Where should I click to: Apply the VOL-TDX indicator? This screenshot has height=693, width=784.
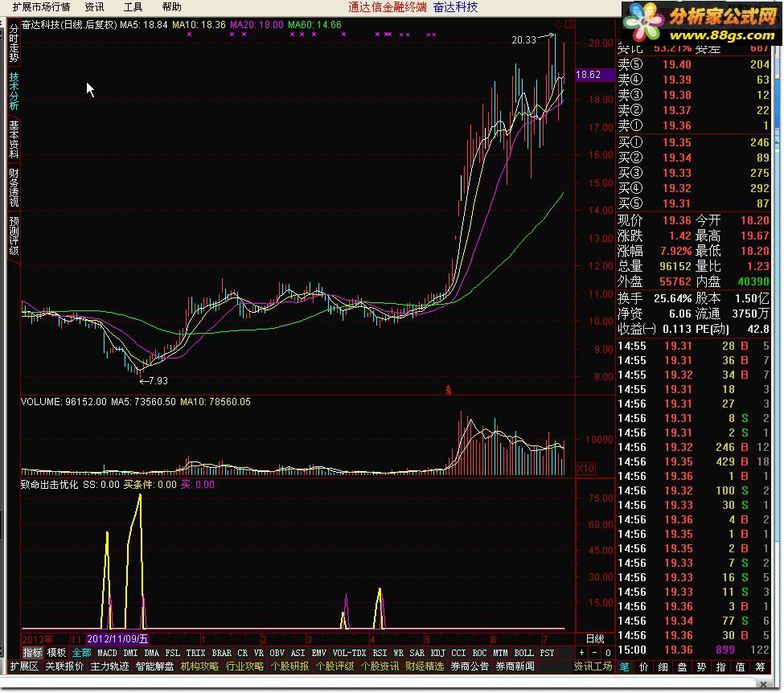(x=349, y=653)
